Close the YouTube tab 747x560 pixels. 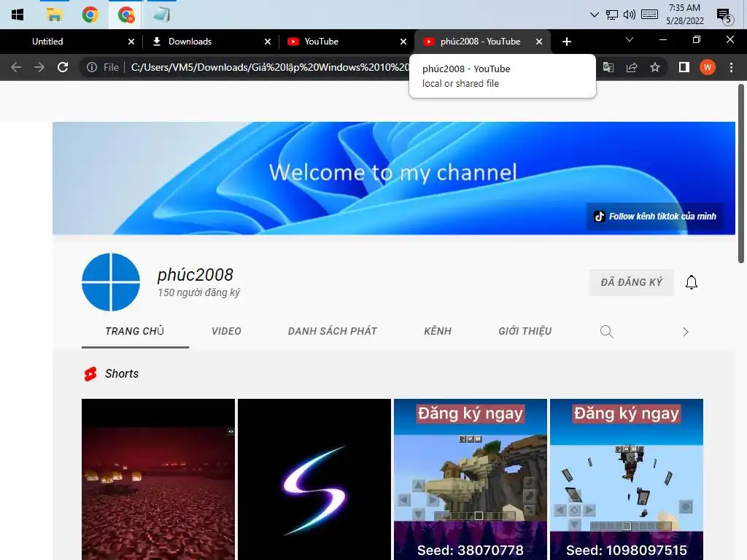[403, 42]
